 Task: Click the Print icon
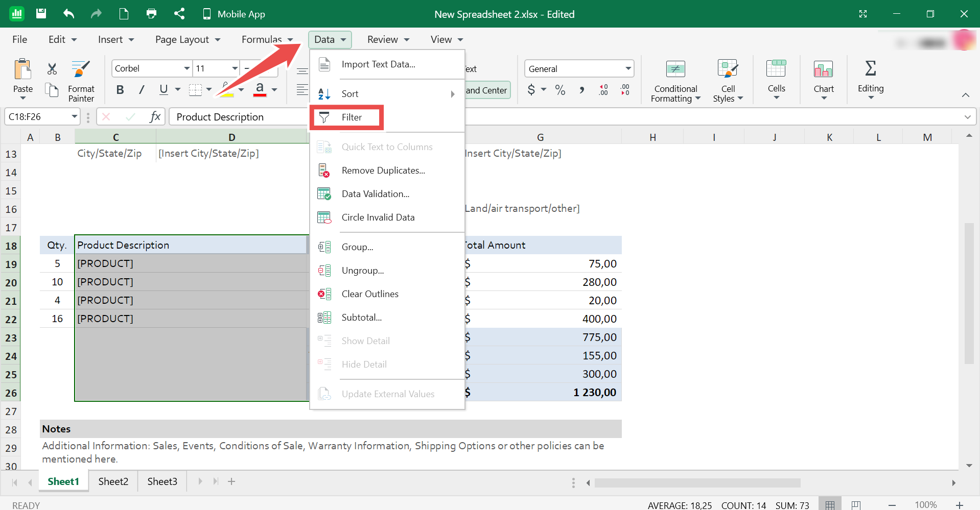pyautogui.click(x=151, y=14)
